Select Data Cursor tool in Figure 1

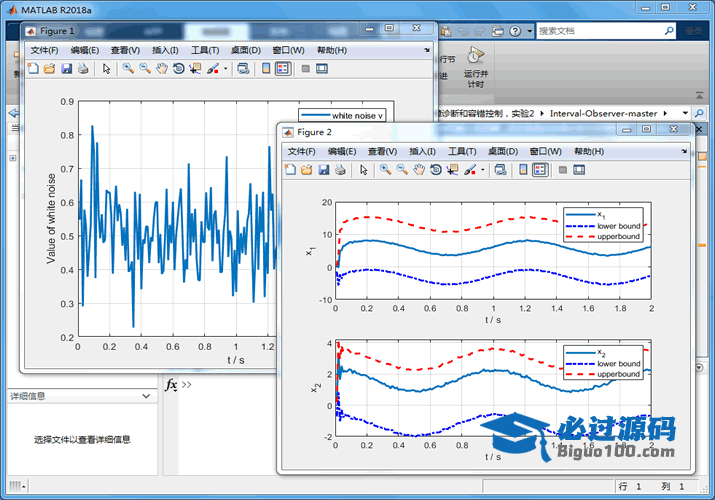coord(196,69)
